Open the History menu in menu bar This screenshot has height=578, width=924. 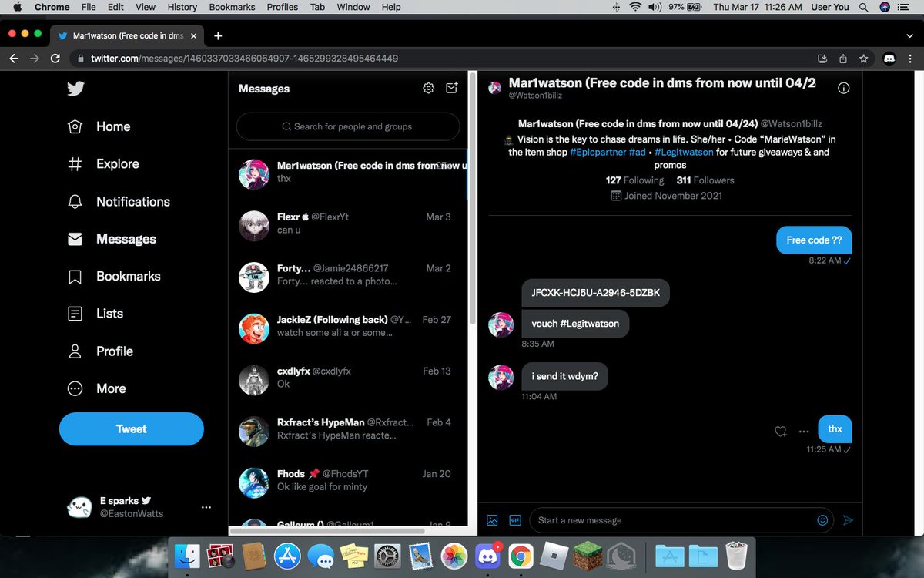(182, 7)
